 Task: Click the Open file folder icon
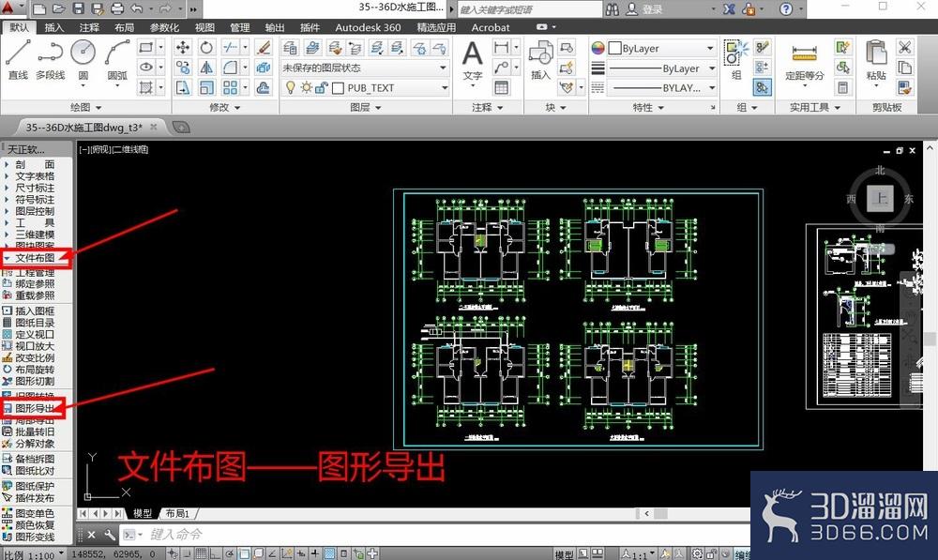[58, 8]
